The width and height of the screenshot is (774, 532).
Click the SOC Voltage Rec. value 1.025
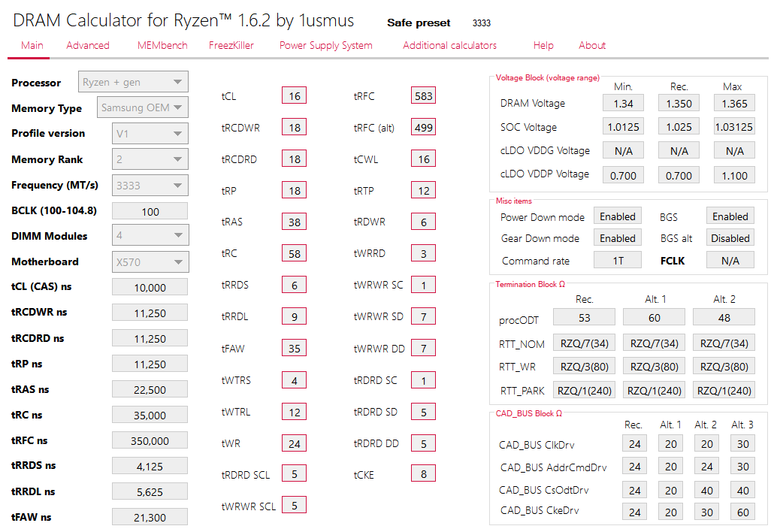[x=679, y=127]
